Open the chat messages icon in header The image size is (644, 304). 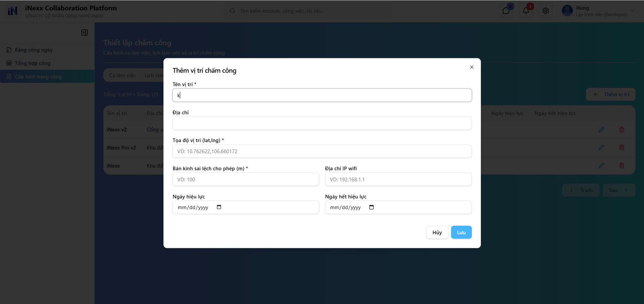(x=506, y=11)
